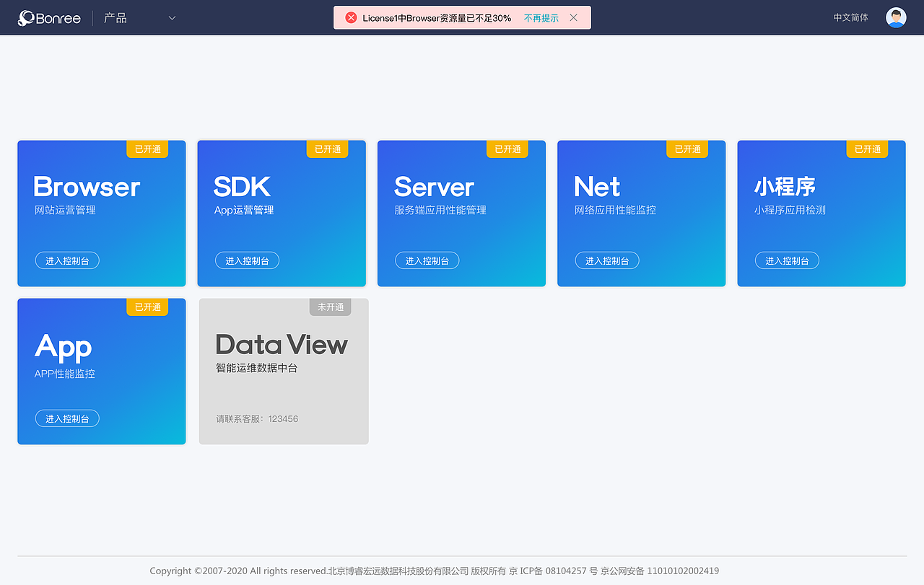Click the 网络应用性能监控 subtitle
Viewport: 924px width, 585px height.
[x=615, y=210]
